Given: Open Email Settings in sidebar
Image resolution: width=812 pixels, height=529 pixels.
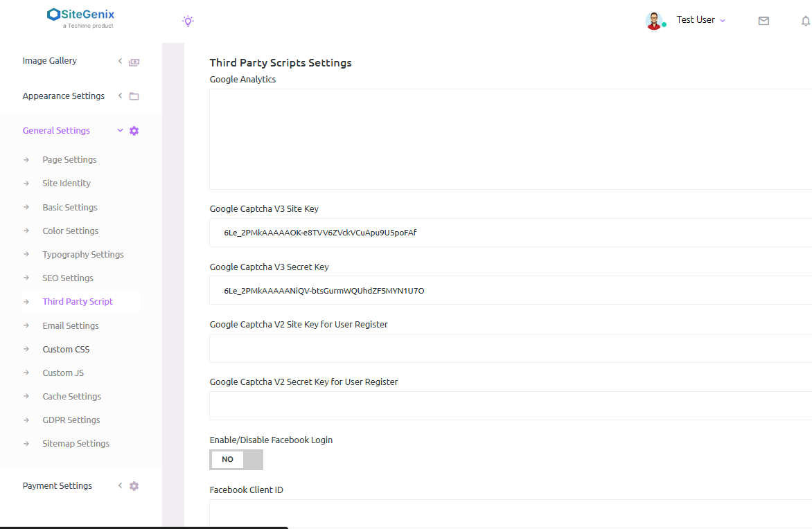Looking at the screenshot, I should click(71, 325).
